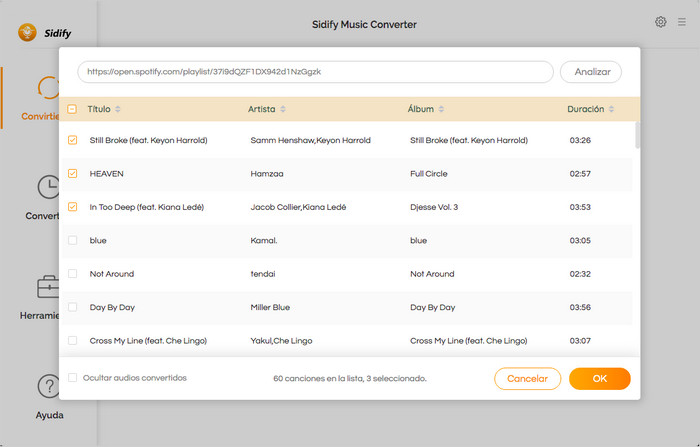The height and width of the screenshot is (447, 700).
Task: Toggle the select-all checkbox in header
Action: click(72, 109)
